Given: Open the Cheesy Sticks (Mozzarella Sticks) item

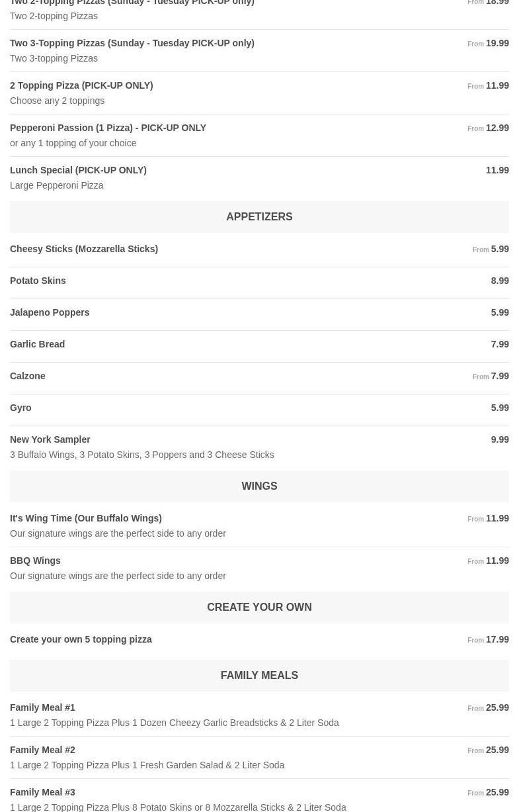Looking at the screenshot, I should point(84,249).
